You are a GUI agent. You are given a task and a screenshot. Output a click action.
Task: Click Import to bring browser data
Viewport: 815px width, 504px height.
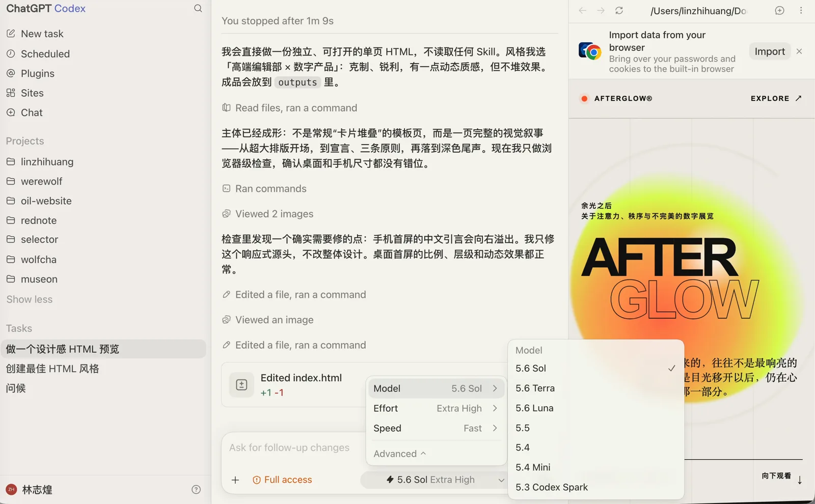tap(770, 51)
